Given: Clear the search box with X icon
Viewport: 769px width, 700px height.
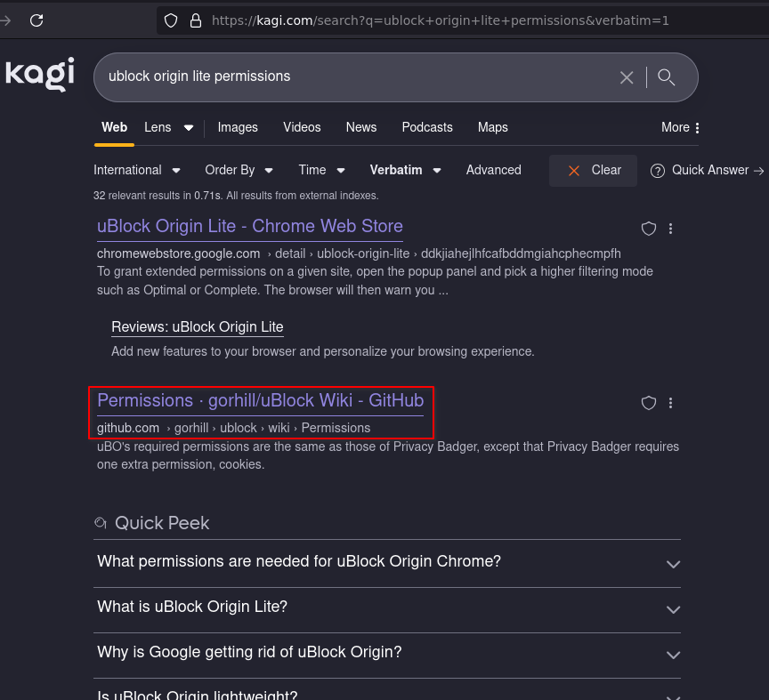Looking at the screenshot, I should [627, 77].
